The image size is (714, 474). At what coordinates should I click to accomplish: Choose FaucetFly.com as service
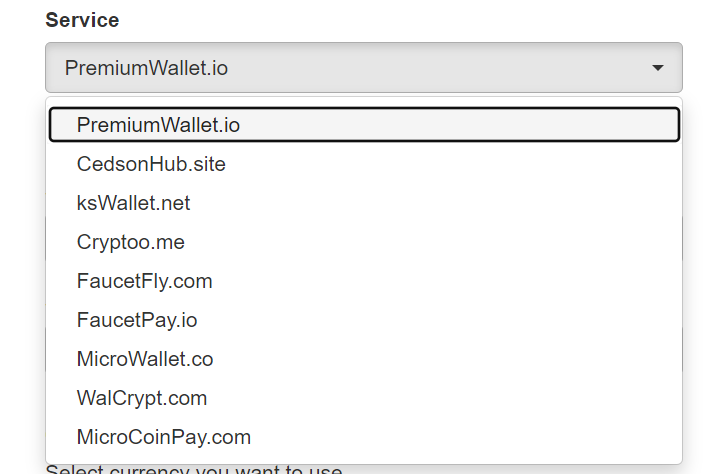click(x=144, y=281)
